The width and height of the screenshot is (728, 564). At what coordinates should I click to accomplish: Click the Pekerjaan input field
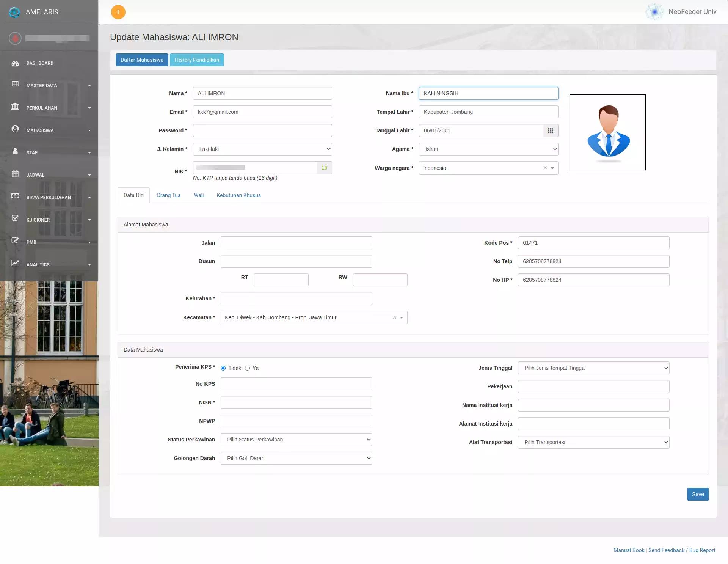click(593, 386)
